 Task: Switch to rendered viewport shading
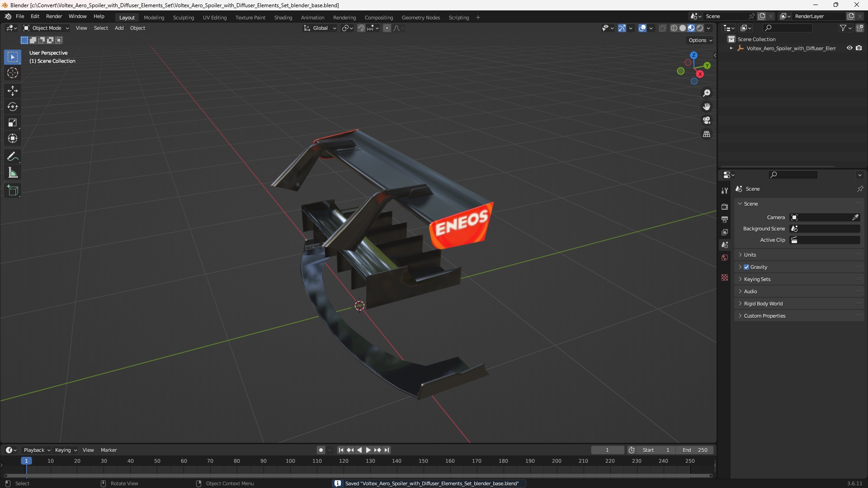click(700, 28)
